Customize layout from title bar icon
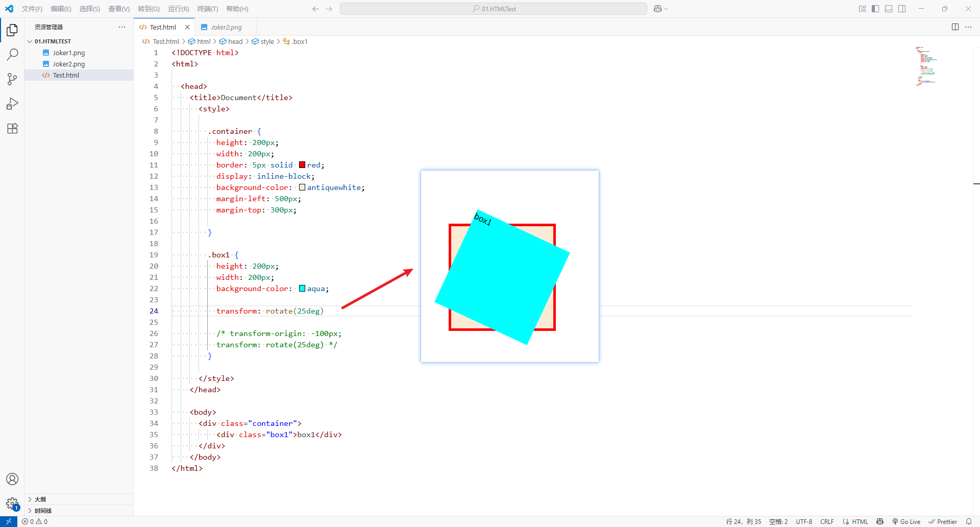980x527 pixels. [862, 9]
